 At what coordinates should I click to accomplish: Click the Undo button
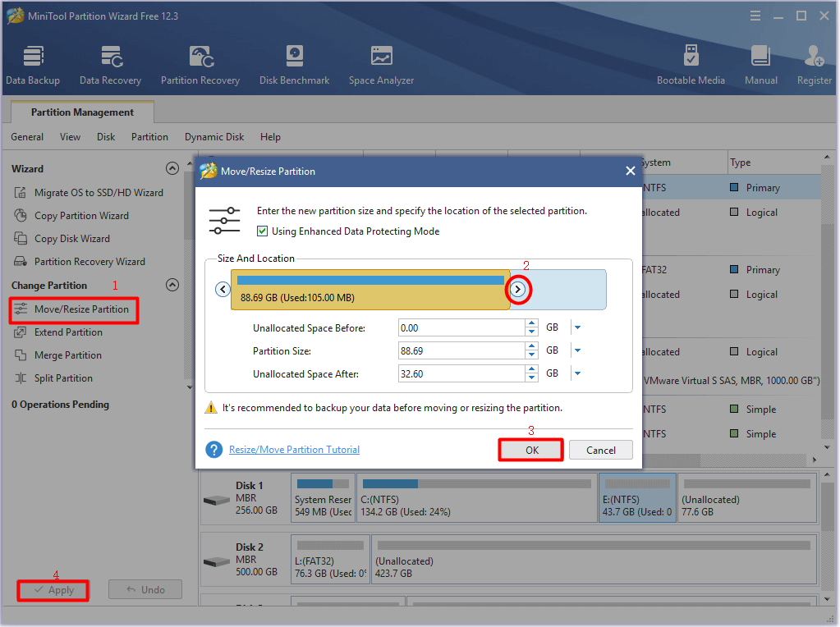[x=145, y=589]
